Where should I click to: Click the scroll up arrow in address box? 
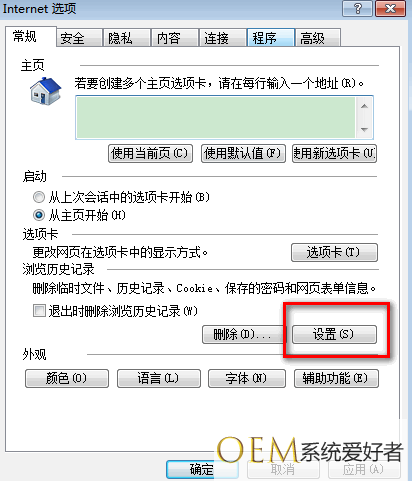pos(364,107)
